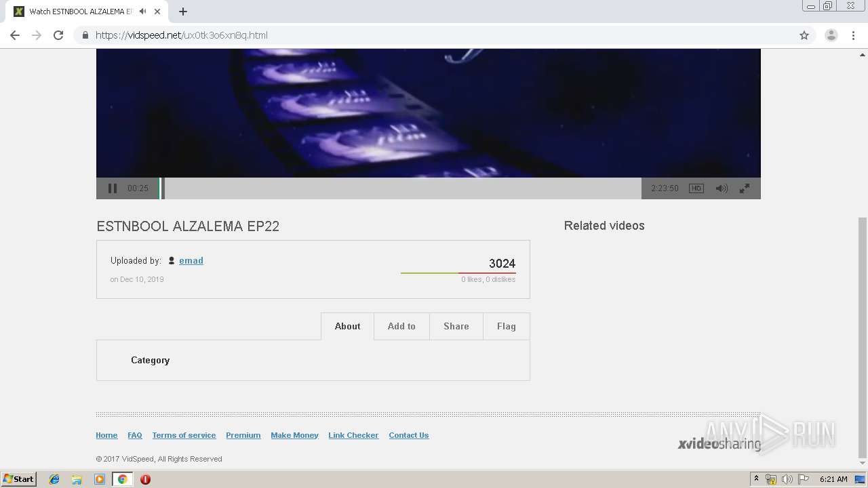868x488 pixels.
Task: Click the Show desktop button
Action: pos(861,479)
